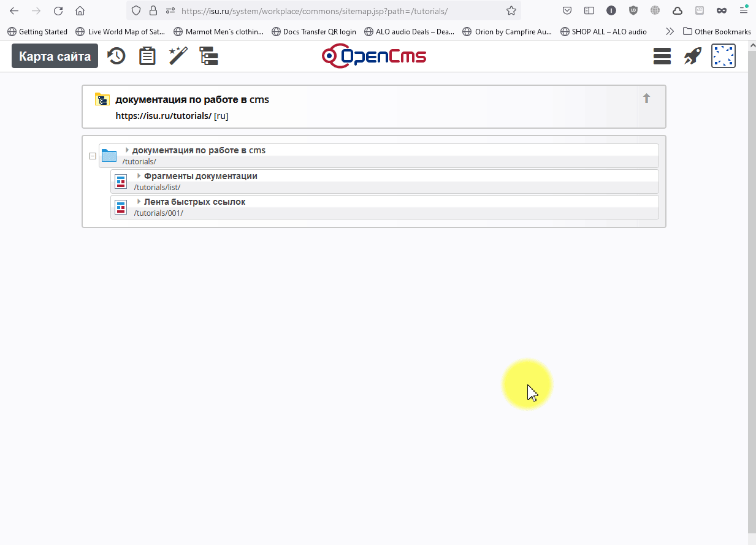Open the recent changes history icon
This screenshot has width=756, height=545.
pyautogui.click(x=116, y=56)
